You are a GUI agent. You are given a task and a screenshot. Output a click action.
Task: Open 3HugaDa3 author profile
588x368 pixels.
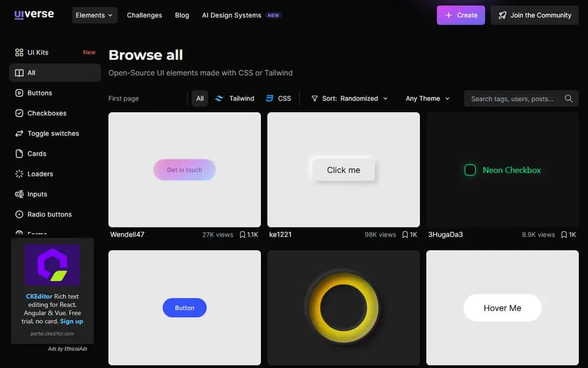445,235
